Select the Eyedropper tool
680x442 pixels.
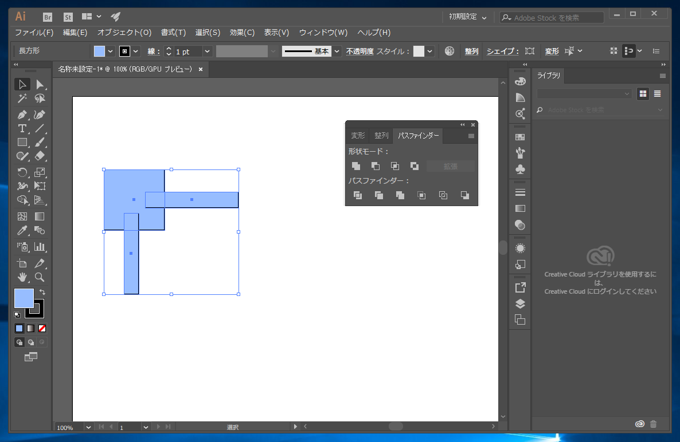point(22,230)
